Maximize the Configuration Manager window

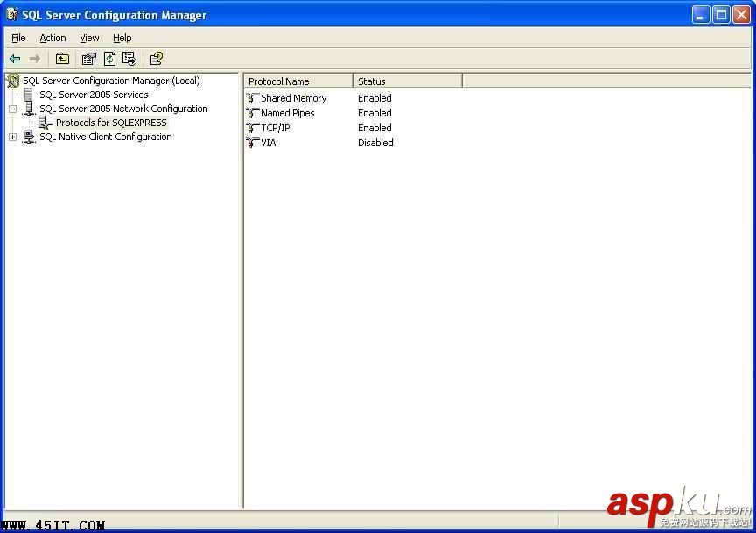[x=721, y=15]
